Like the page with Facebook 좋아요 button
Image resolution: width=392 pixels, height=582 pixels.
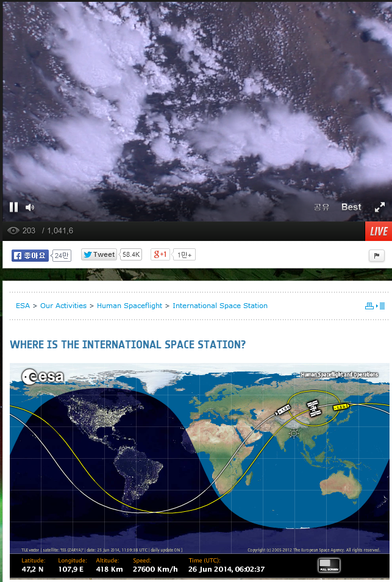pyautogui.click(x=30, y=256)
